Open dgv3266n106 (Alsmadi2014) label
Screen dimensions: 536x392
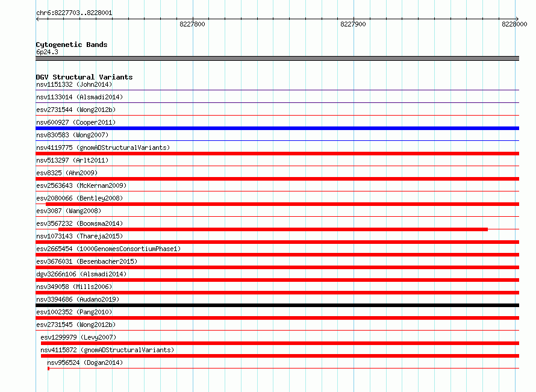81,274
